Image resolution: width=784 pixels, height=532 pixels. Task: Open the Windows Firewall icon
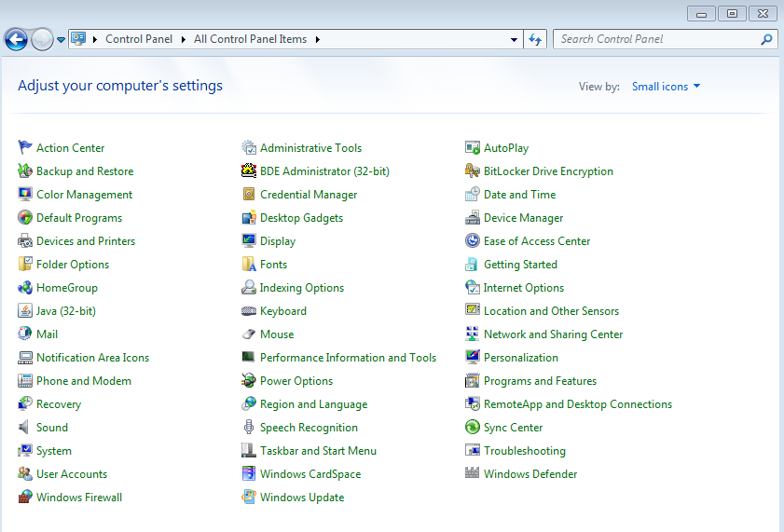(24, 497)
